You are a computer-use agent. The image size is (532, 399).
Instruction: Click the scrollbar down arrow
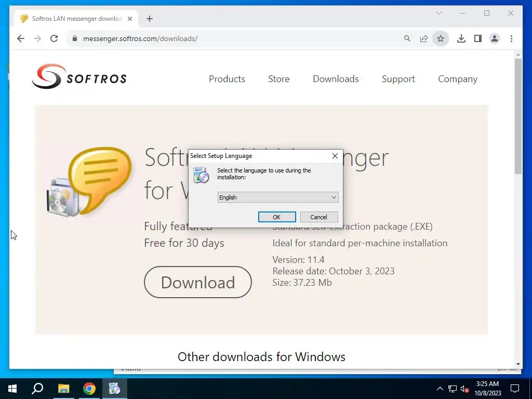pos(518,364)
